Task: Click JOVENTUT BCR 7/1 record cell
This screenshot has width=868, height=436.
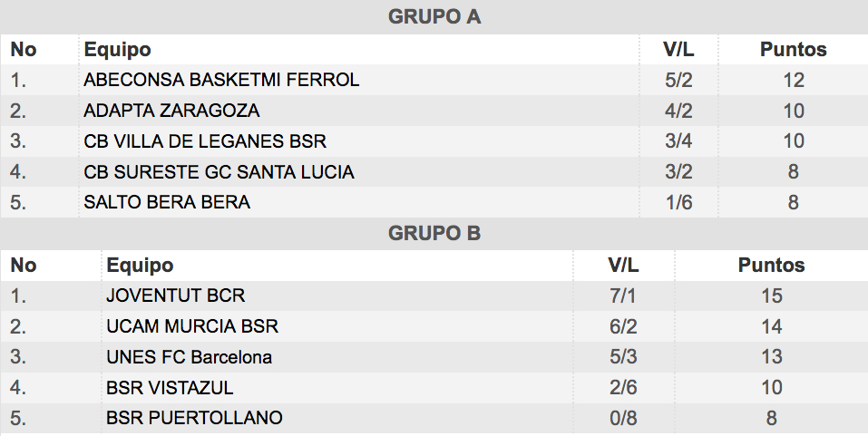Action: [x=623, y=296]
